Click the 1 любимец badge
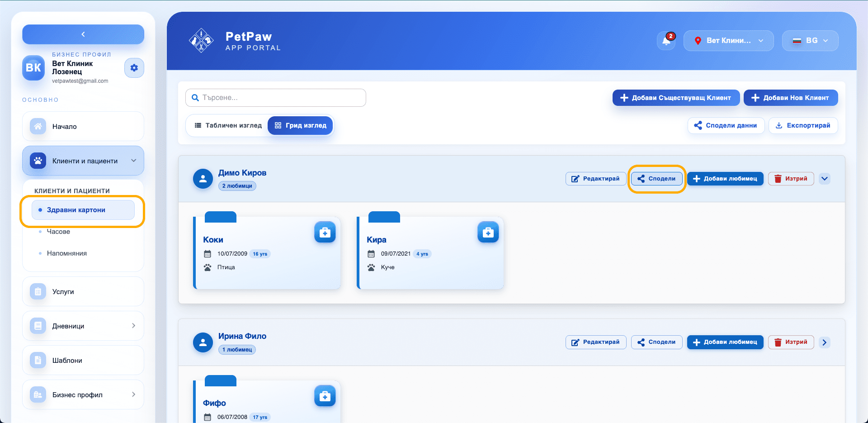 tap(237, 350)
